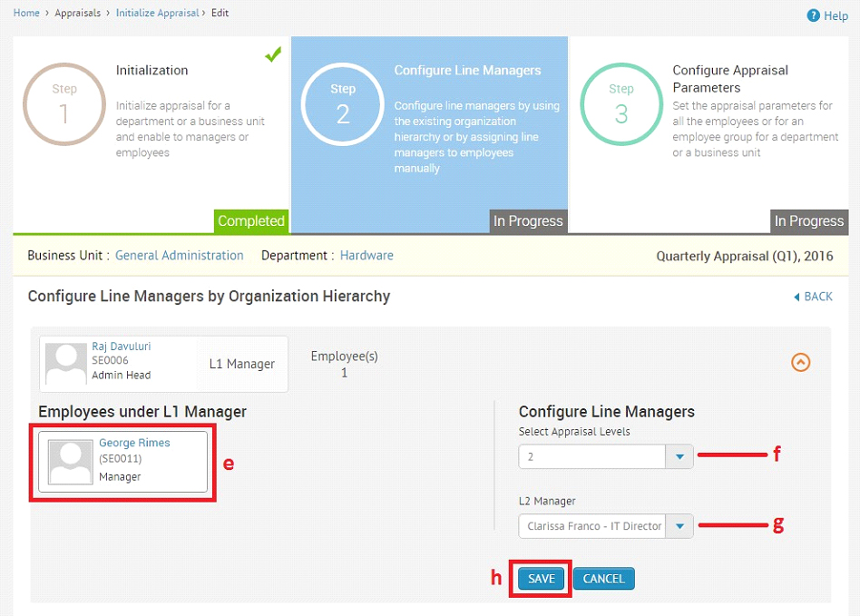Open the L2 Manager dropdown arrow
Screen dimensions: 860x616
point(679,526)
